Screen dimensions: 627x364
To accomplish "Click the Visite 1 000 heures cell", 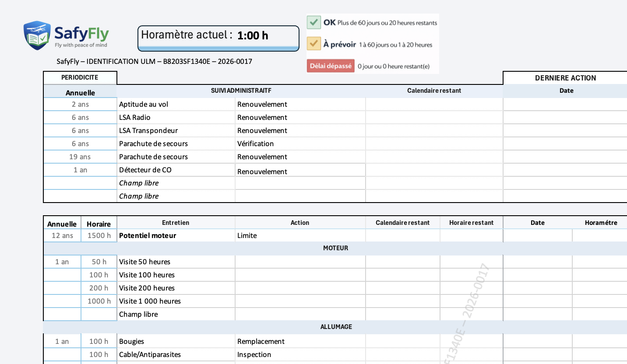I will pos(176,301).
